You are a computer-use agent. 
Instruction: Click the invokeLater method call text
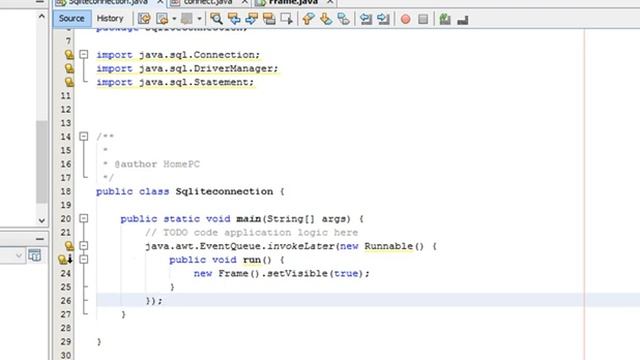pos(301,246)
